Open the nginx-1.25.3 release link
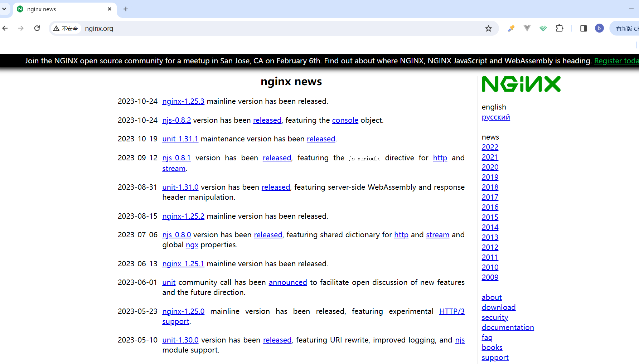Viewport: 639px width, 364px height. pos(183,101)
